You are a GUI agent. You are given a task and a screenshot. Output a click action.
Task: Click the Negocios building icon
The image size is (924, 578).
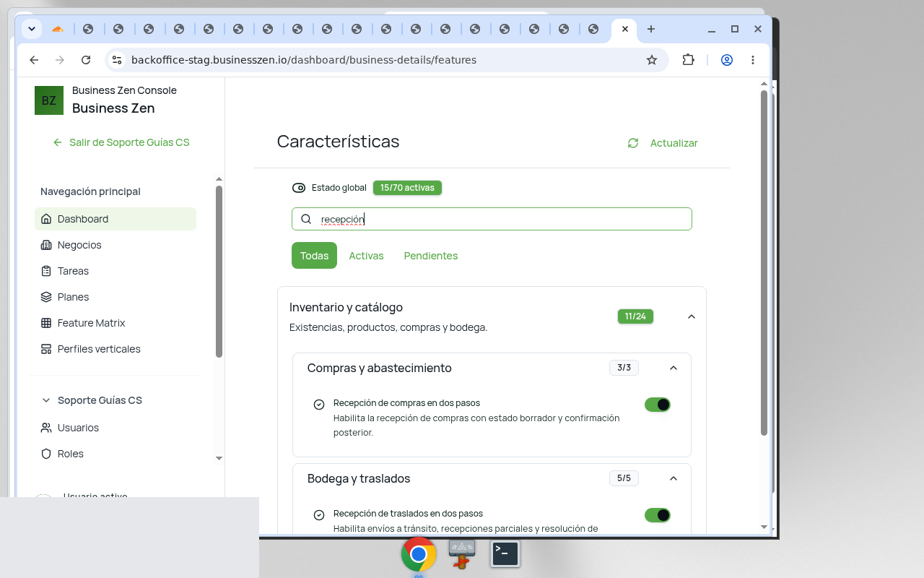point(46,245)
